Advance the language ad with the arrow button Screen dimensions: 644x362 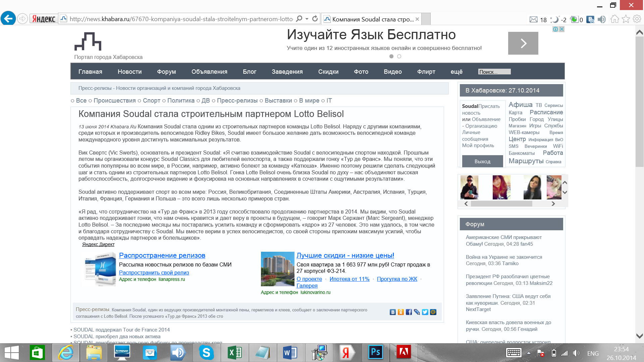click(523, 43)
